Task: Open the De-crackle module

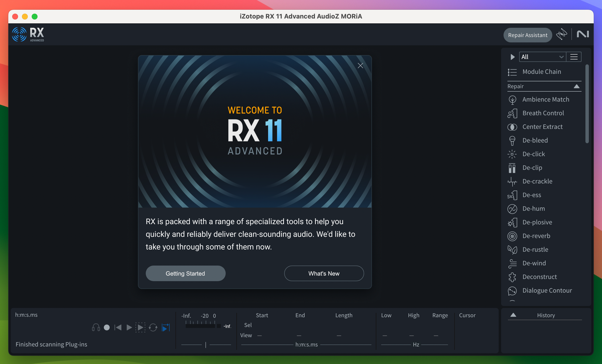Action: coord(530,181)
